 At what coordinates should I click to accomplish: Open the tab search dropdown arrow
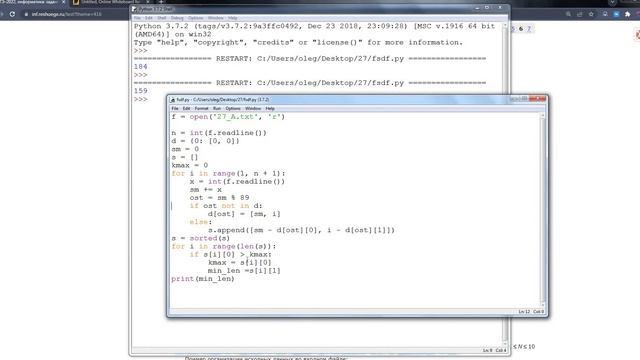point(612,2)
